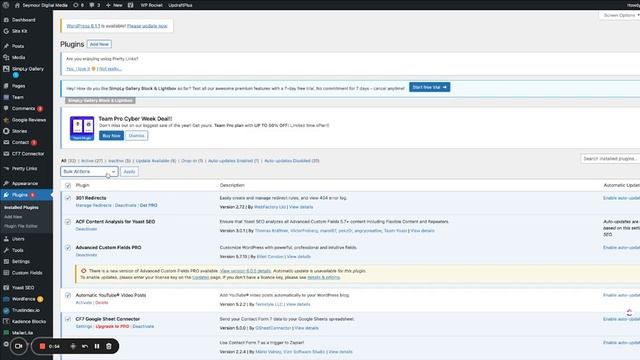The height and width of the screenshot is (360, 640).
Task: Deactivate the 301 Redirects plugin
Action: click(125, 205)
